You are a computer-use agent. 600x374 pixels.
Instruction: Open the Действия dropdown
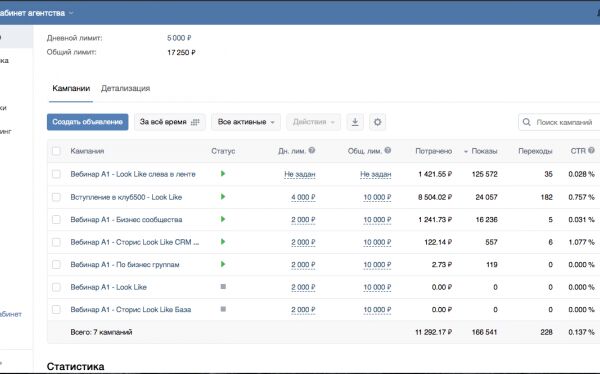[x=313, y=122]
